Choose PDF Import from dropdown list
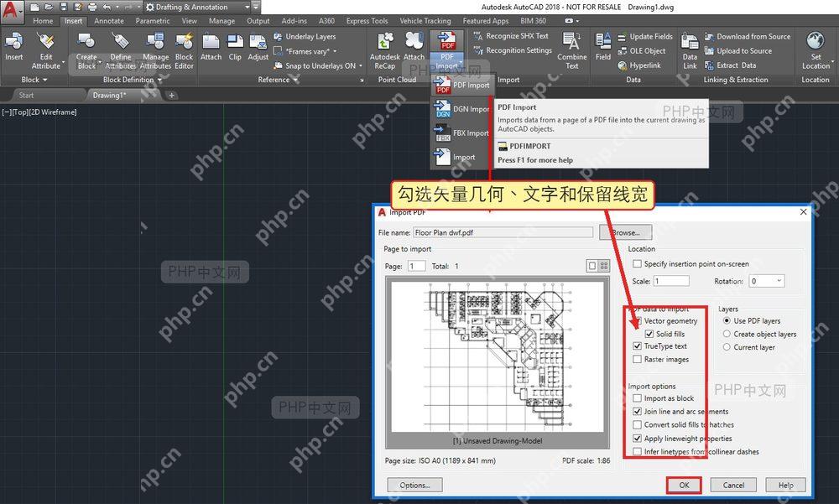The height and width of the screenshot is (504, 839). (x=461, y=85)
